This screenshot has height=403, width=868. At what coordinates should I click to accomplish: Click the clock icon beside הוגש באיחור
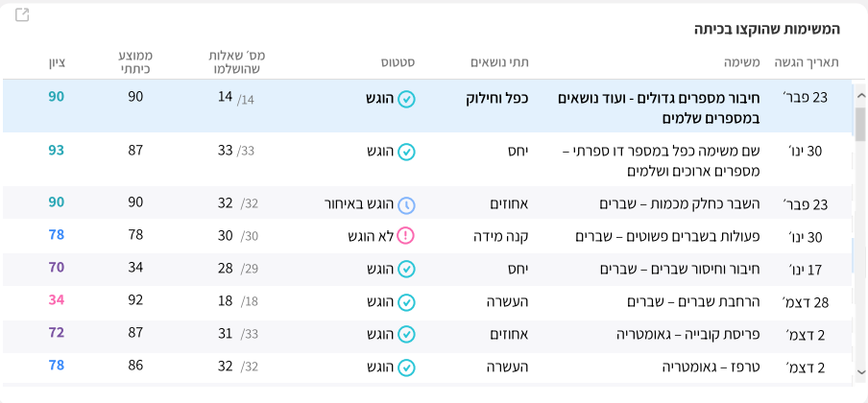coord(406,204)
